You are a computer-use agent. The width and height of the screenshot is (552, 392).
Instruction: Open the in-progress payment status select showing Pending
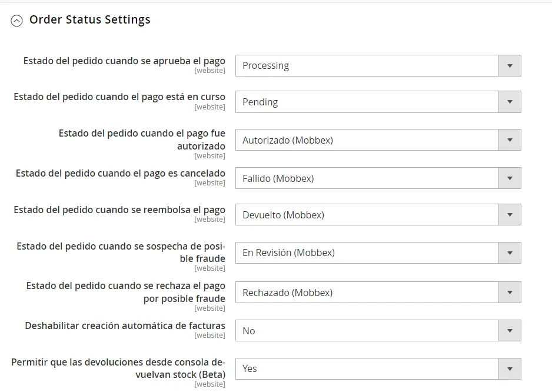click(378, 102)
